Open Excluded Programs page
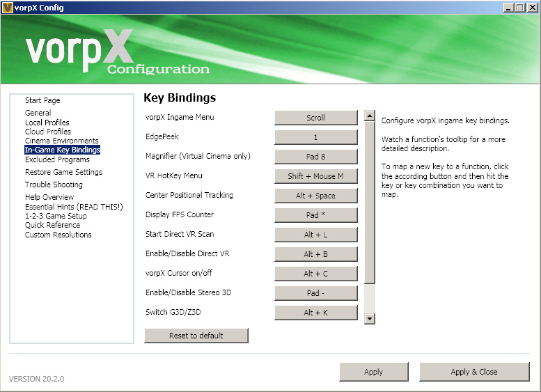541x392 pixels. click(57, 159)
